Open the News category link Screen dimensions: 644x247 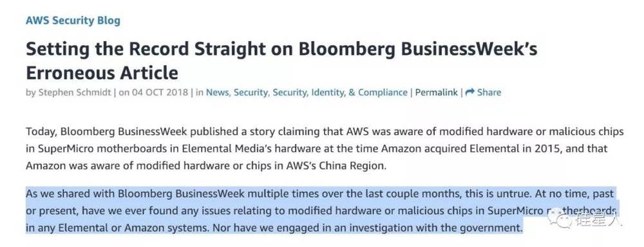(x=218, y=93)
